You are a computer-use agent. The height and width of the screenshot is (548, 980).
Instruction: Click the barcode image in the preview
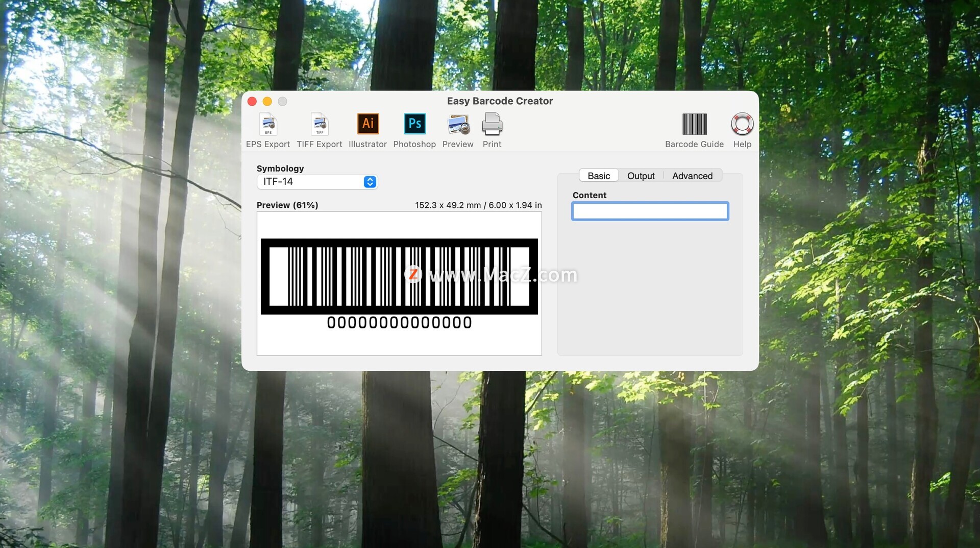(x=399, y=276)
